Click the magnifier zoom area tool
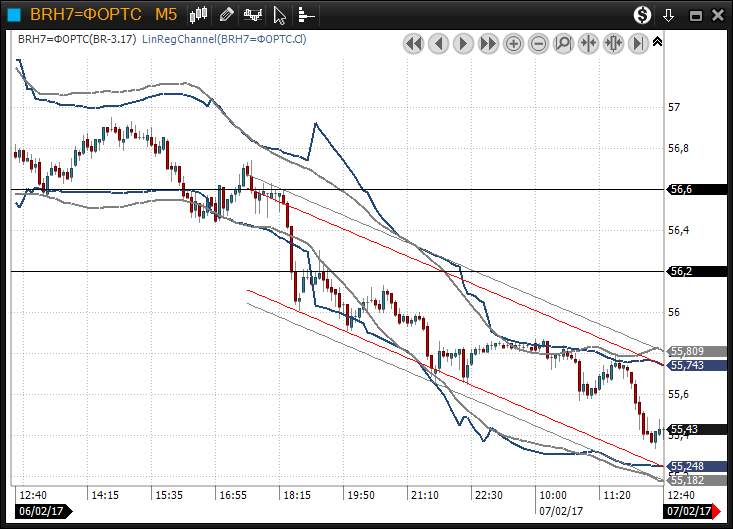The height and width of the screenshot is (529, 733). point(563,43)
